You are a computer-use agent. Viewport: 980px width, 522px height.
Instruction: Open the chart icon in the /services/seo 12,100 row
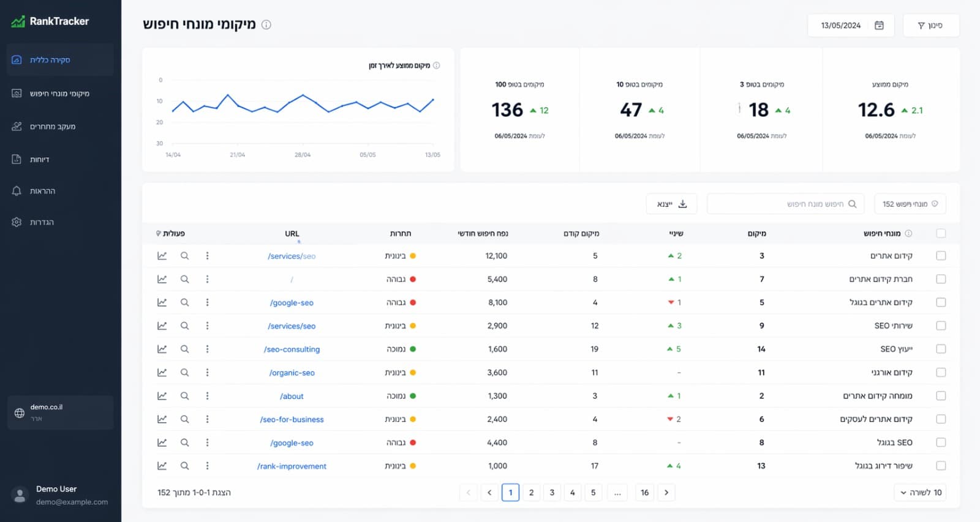[x=162, y=256]
